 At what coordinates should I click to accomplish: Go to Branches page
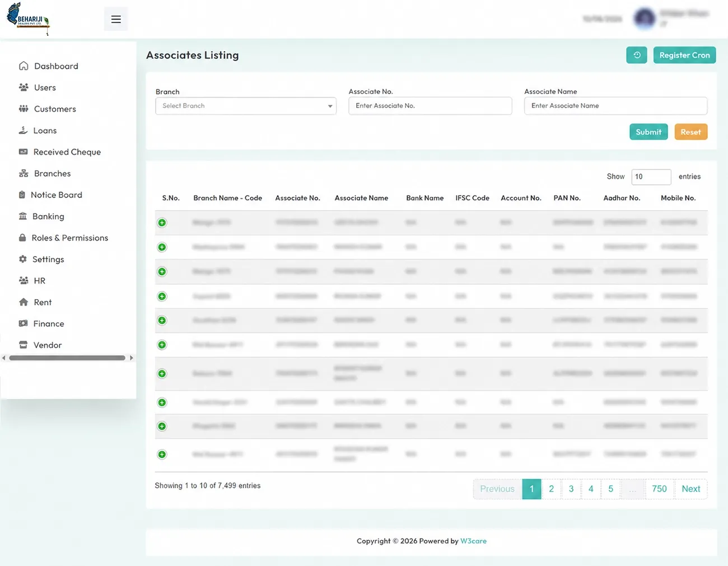tap(52, 174)
